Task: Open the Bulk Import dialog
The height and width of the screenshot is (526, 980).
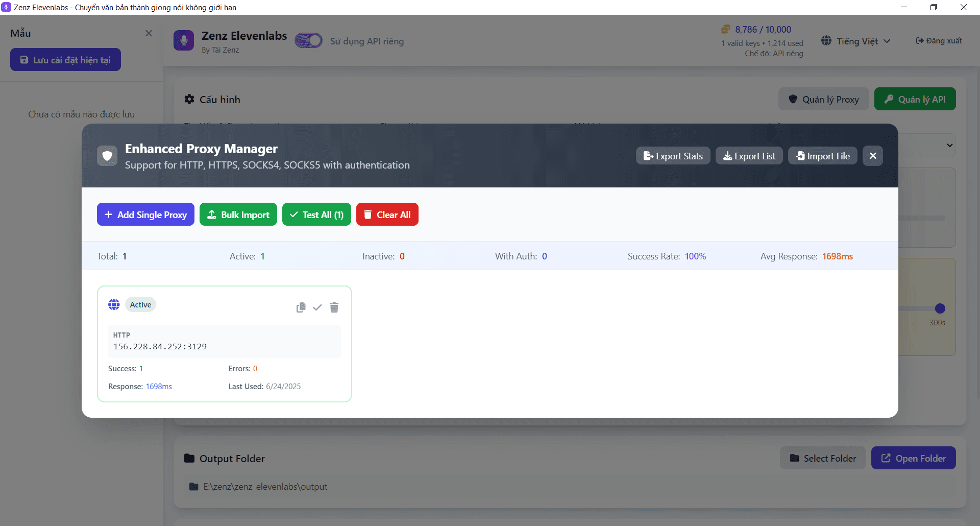Action: tap(238, 214)
